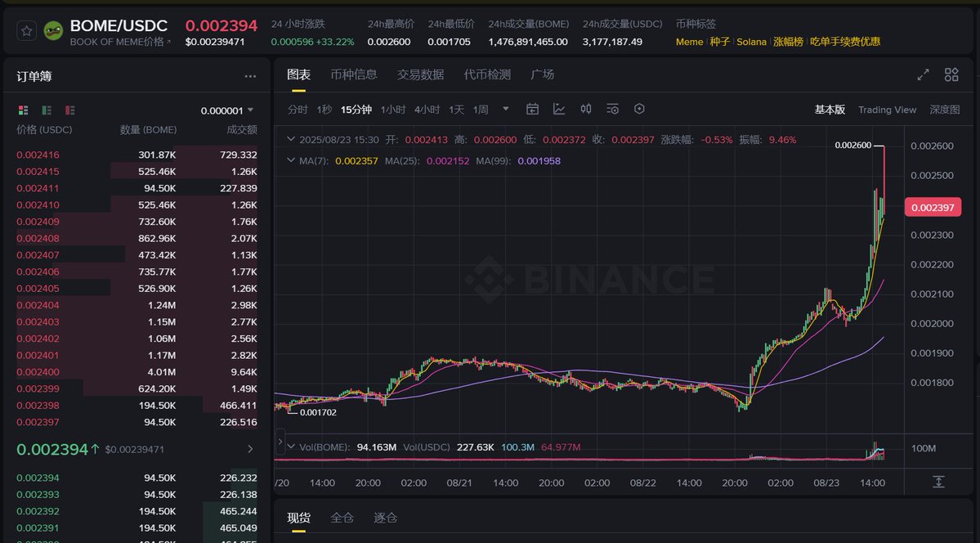The image size is (980, 543).
Task: Select the 15分钟 interval
Action: 356,110
